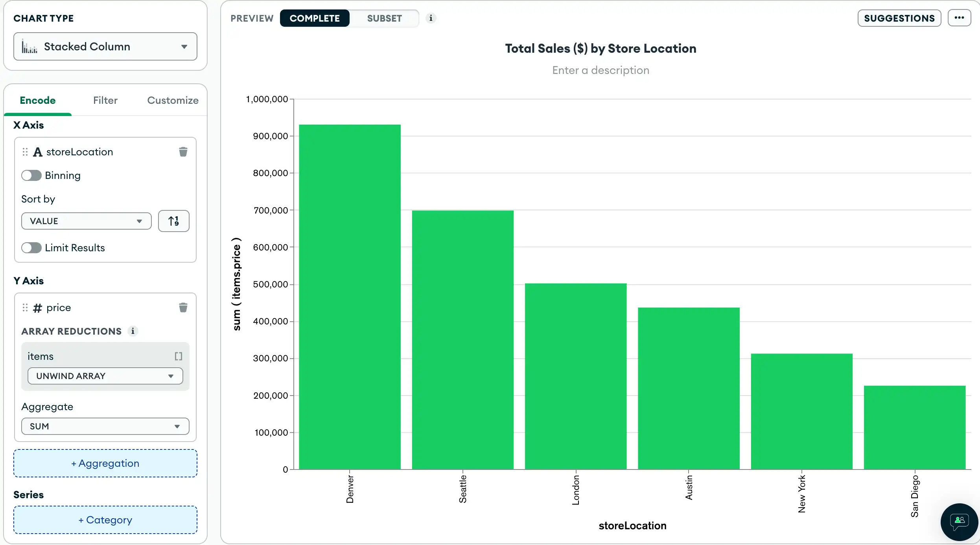Delete the storeLocation field from X Axis
The height and width of the screenshot is (545, 980).
point(183,152)
